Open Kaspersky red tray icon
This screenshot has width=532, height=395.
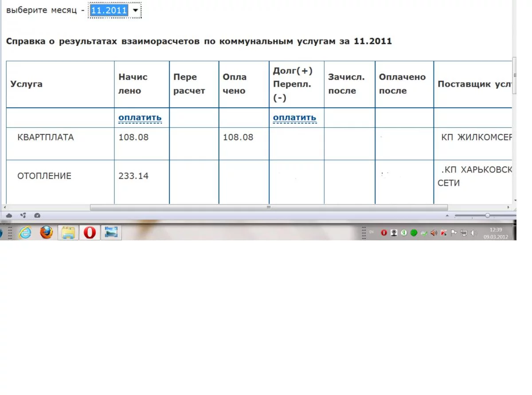click(x=444, y=233)
